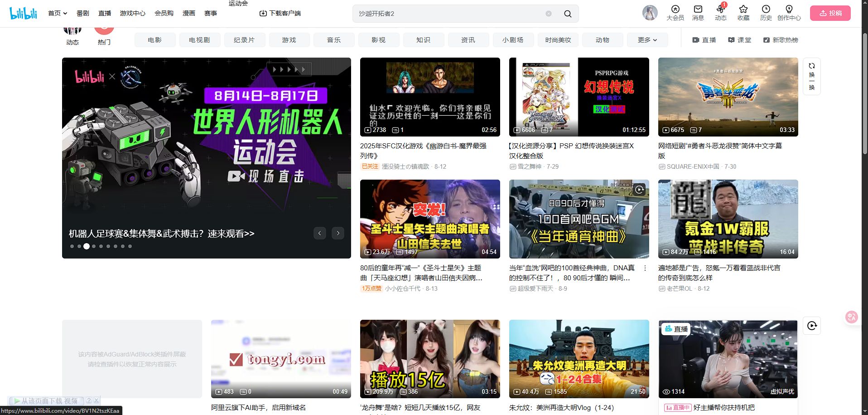Click the user avatar in header
Image resolution: width=868 pixels, height=415 pixels.
point(650,13)
